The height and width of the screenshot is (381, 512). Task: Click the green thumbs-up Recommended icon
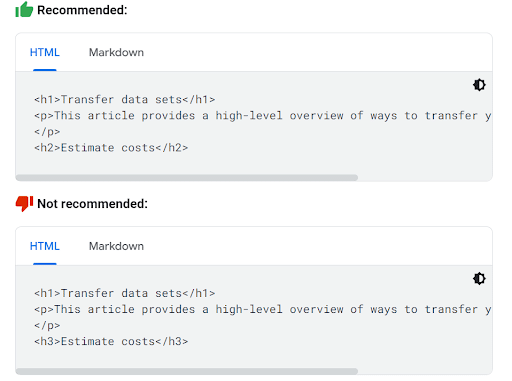tap(24, 9)
